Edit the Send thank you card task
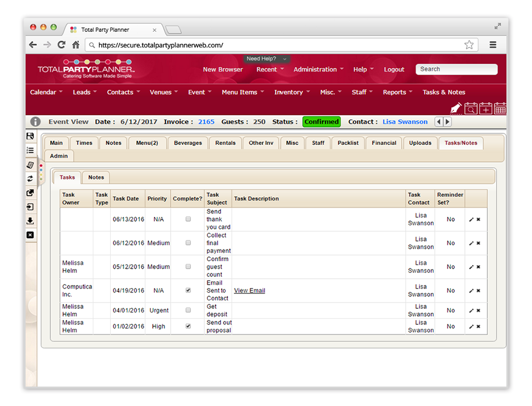Viewport: 532px width, 406px height. pos(471,219)
